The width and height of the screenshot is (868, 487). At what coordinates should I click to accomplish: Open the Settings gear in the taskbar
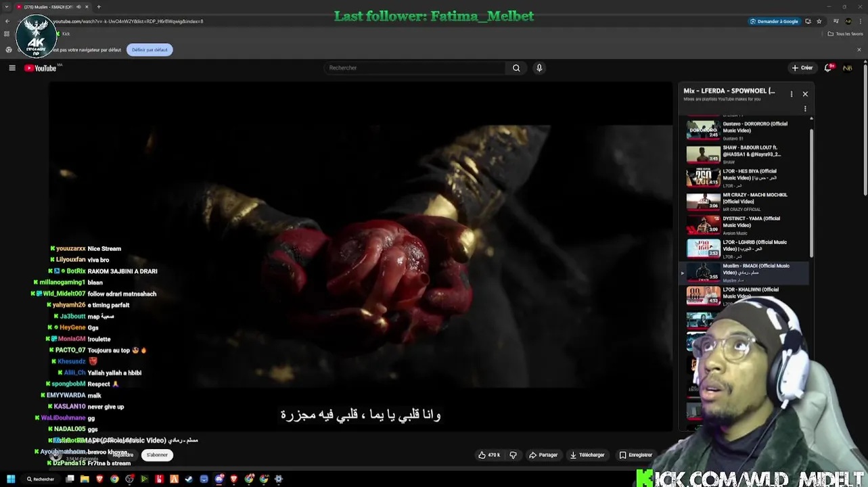tap(278, 479)
